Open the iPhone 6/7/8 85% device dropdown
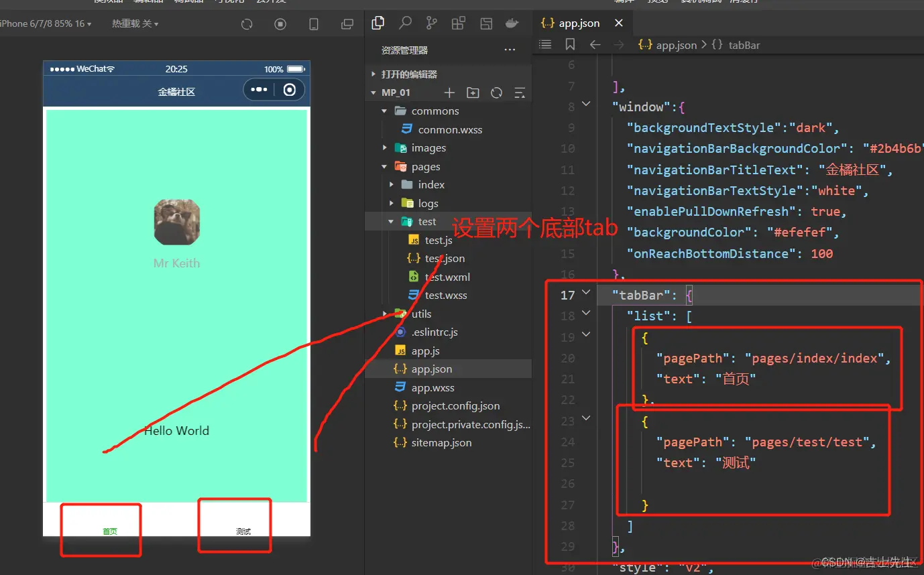The height and width of the screenshot is (575, 924). [46, 23]
